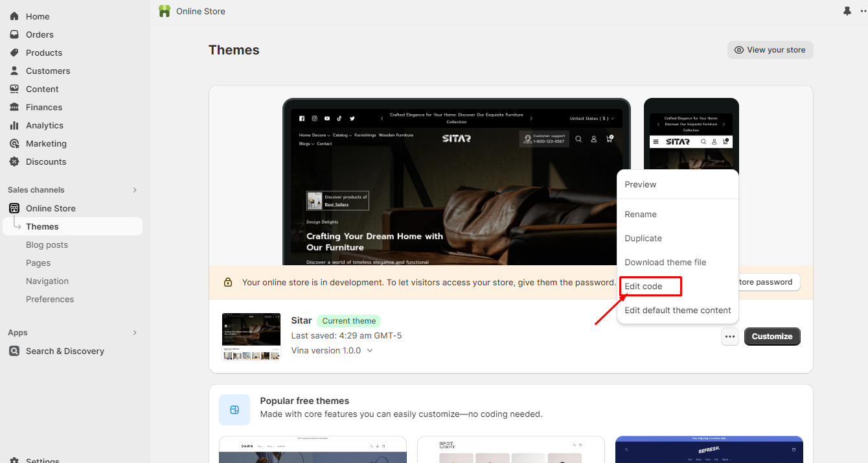The height and width of the screenshot is (463, 868).
Task: Pin the Online Store channel
Action: click(847, 11)
